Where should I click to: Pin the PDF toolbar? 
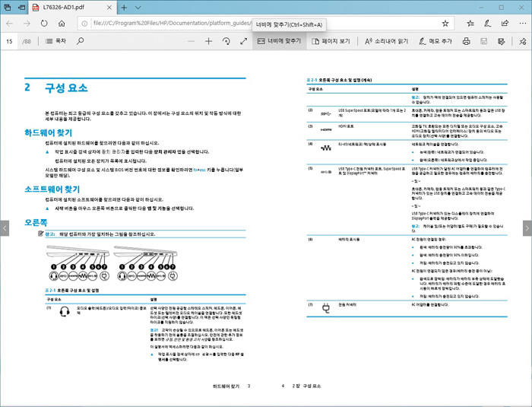(523, 41)
